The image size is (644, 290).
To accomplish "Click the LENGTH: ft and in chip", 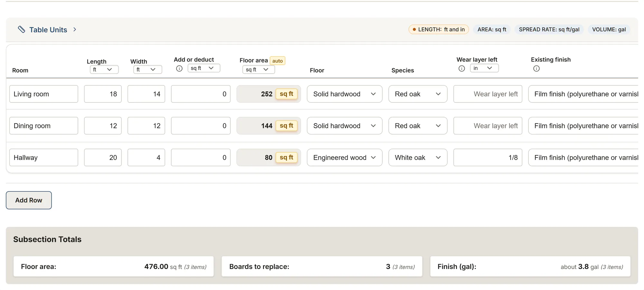I will pos(439,29).
